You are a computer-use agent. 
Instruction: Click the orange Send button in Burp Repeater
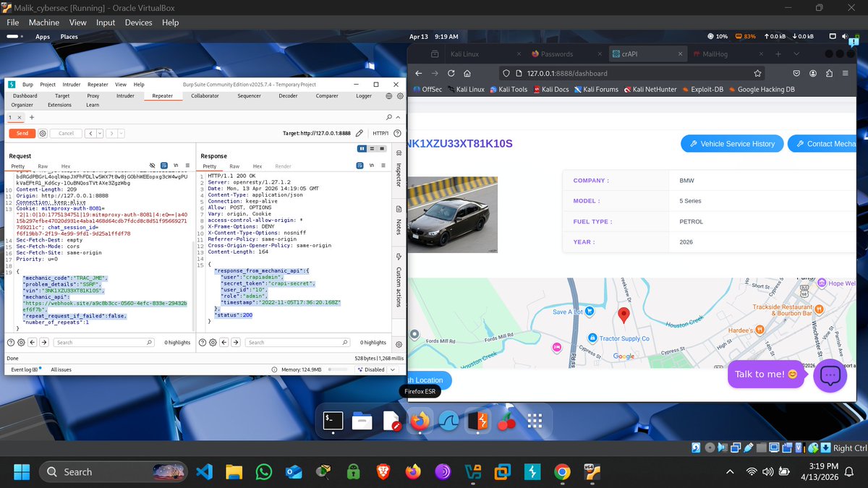click(x=22, y=133)
